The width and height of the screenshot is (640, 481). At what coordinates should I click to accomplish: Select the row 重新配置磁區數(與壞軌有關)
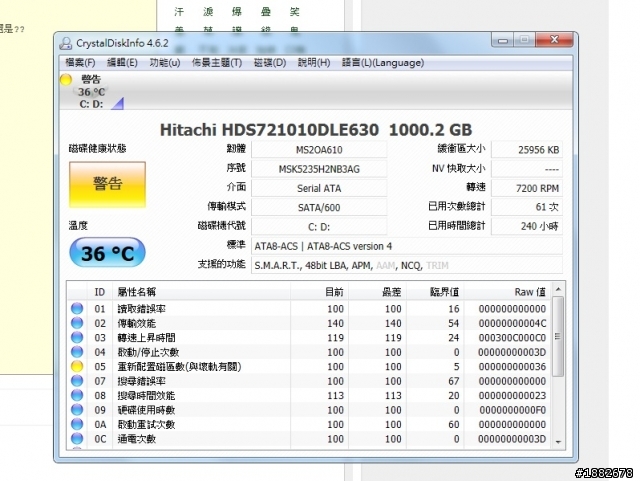click(310, 367)
